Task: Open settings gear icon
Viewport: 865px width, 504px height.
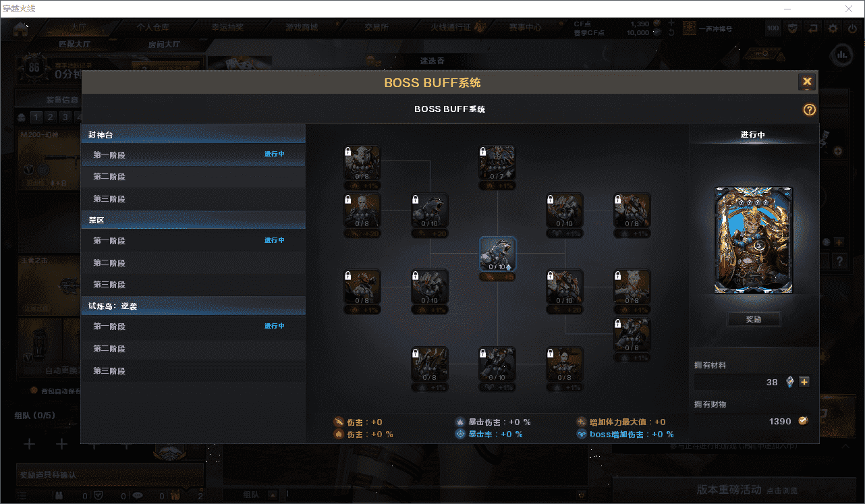Action: pos(833,28)
